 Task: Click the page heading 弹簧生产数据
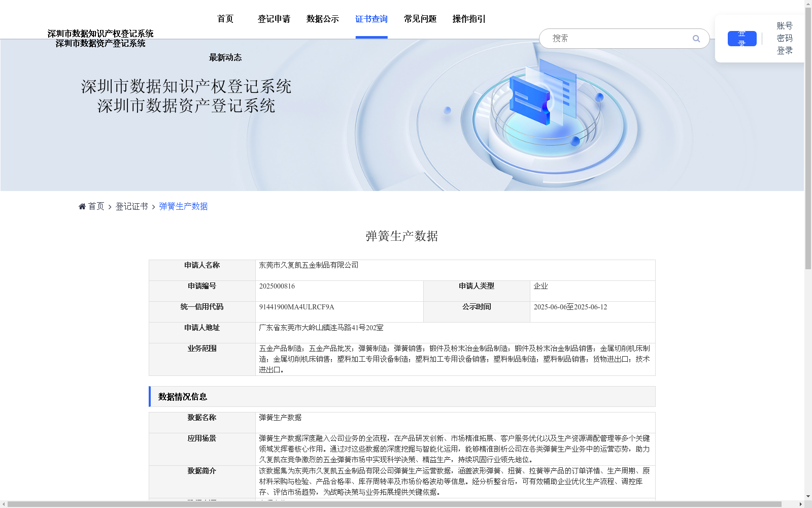(402, 236)
